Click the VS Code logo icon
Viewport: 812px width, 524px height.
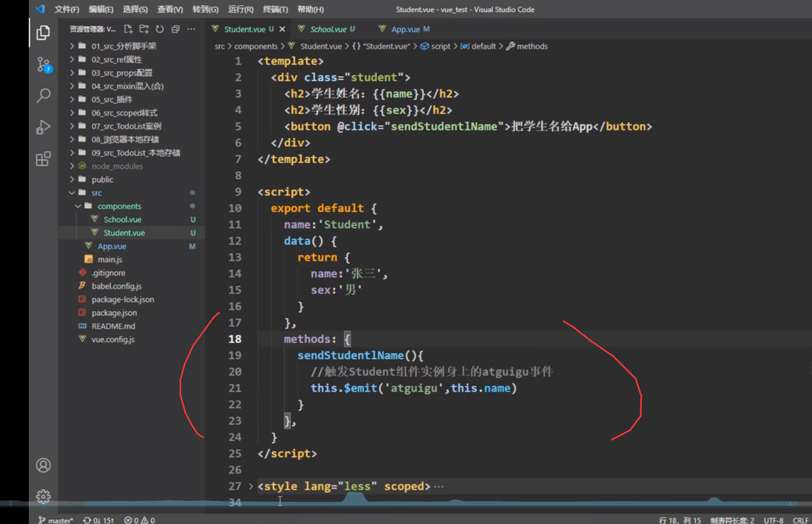coord(40,9)
